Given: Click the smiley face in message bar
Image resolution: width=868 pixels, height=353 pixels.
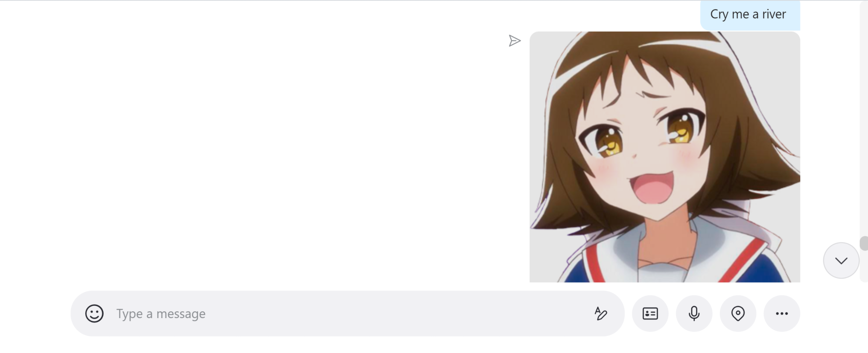Looking at the screenshot, I should coord(94,313).
